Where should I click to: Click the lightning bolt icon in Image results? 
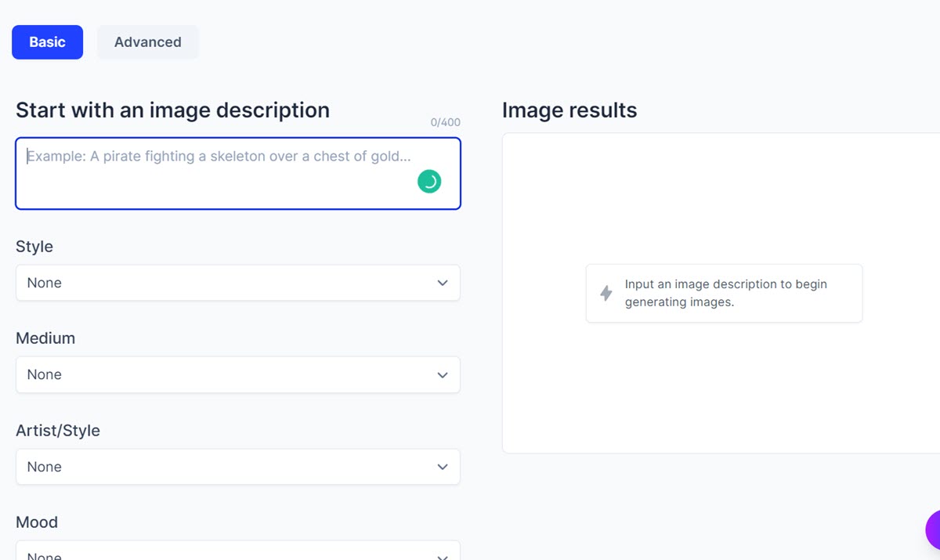click(606, 293)
